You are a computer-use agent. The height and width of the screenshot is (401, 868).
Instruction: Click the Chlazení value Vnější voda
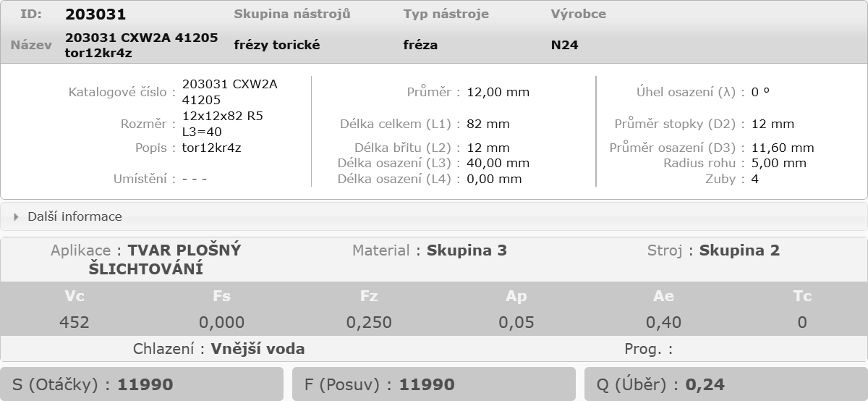click(x=258, y=349)
